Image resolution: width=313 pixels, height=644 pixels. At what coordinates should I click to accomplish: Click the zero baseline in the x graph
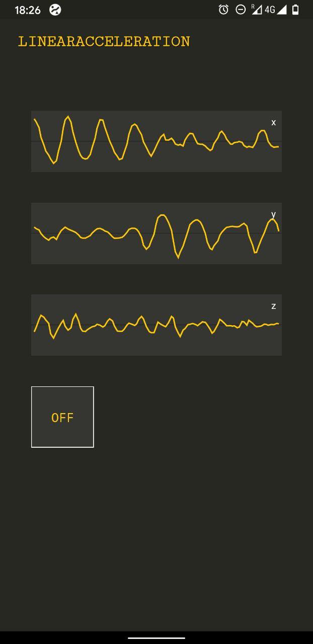click(x=45, y=141)
